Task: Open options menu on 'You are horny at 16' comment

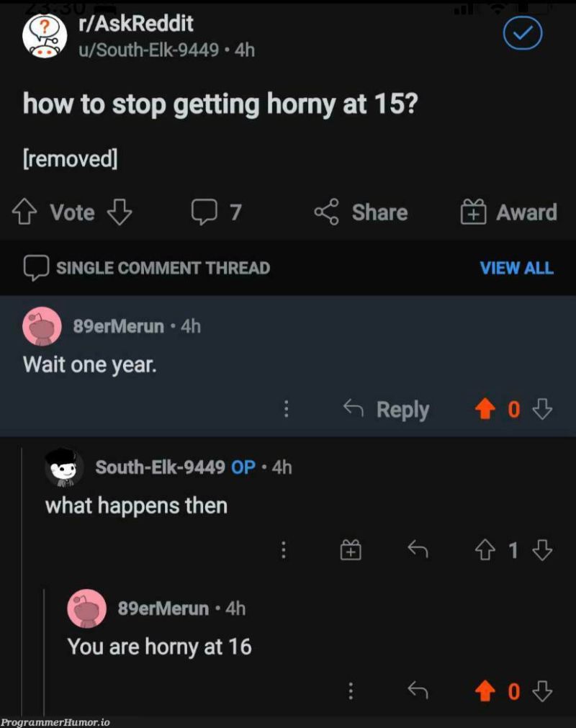Action: tap(351, 691)
